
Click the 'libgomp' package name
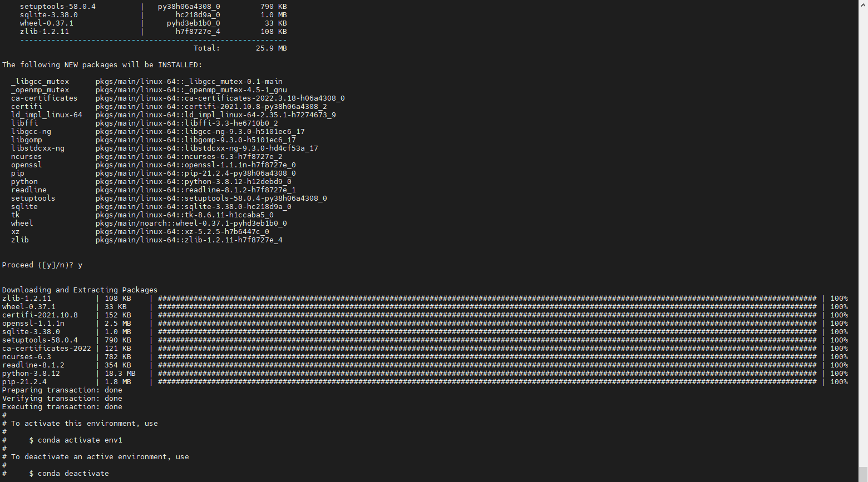[27, 140]
